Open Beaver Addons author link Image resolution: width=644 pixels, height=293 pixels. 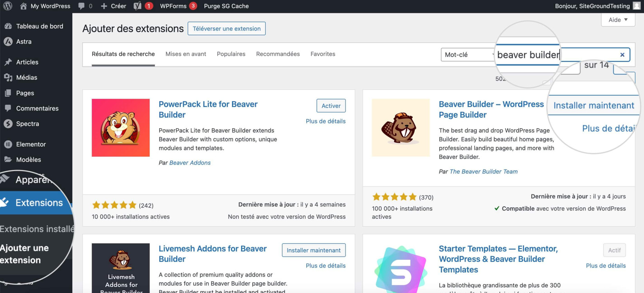coord(190,163)
